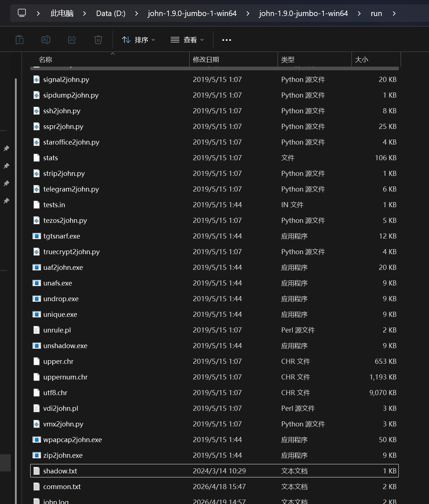Click the zip2john.exe application icon
This screenshot has width=429, height=504.
(36, 455)
